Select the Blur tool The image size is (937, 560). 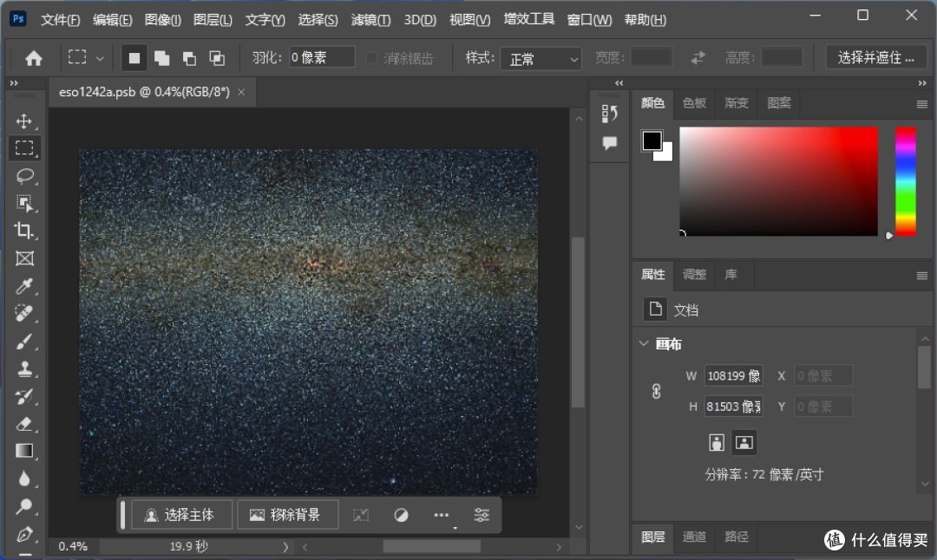pos(24,479)
